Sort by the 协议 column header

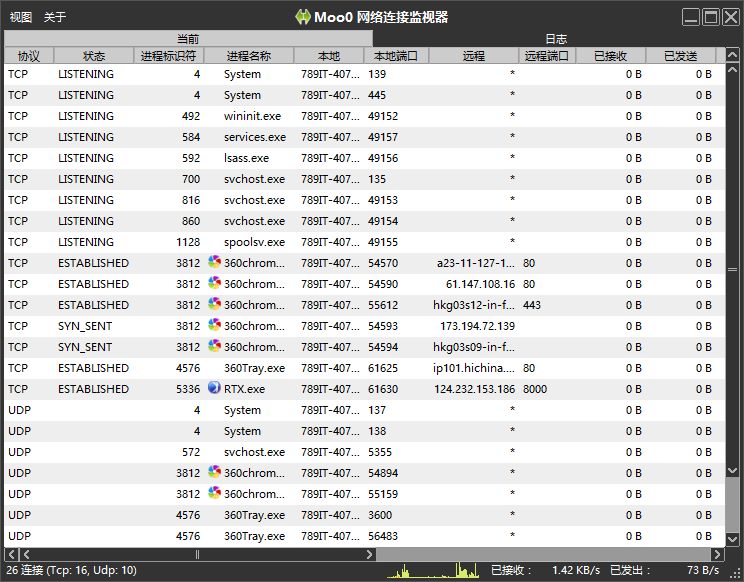point(29,56)
